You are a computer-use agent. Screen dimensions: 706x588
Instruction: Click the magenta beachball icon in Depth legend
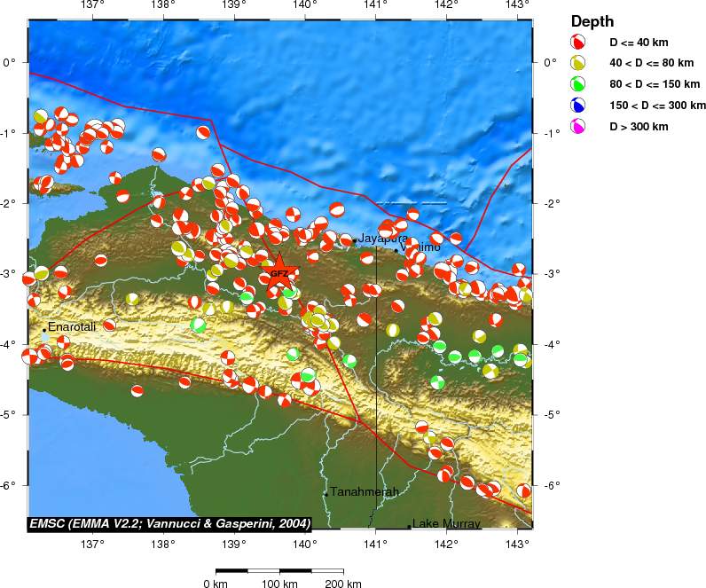click(x=577, y=127)
